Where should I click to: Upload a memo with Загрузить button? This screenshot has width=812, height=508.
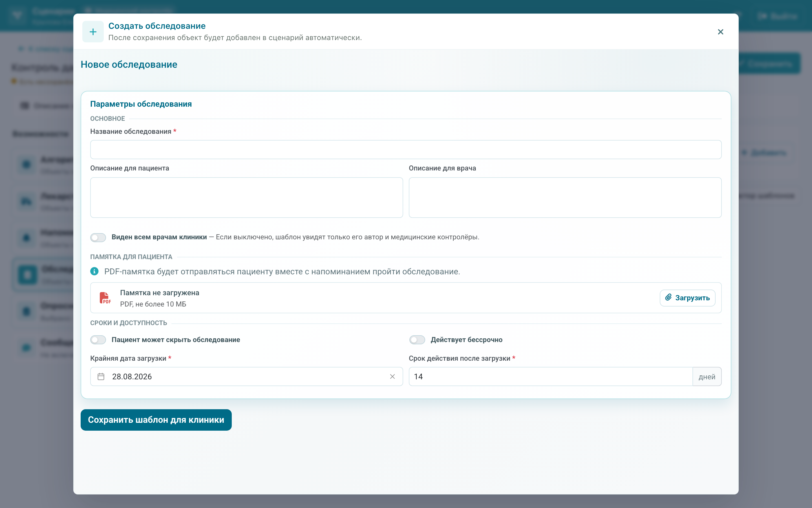tap(687, 298)
